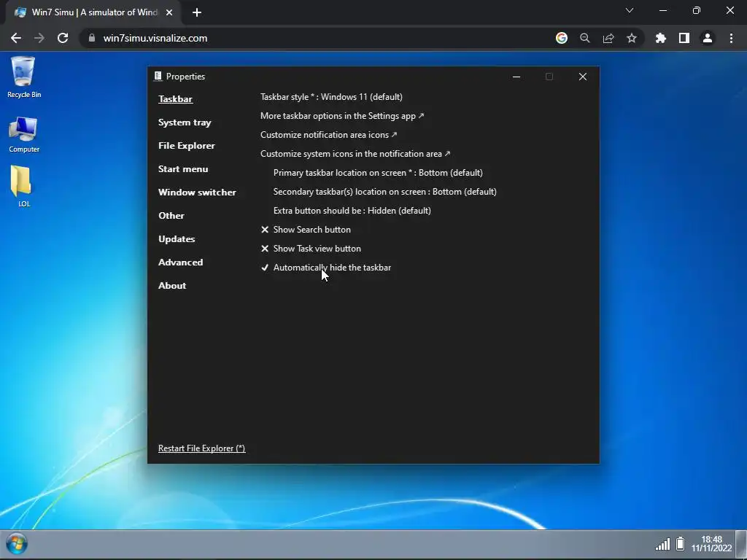Image resolution: width=747 pixels, height=560 pixels.
Task: Click the Show desktop strip
Action: pyautogui.click(x=741, y=544)
